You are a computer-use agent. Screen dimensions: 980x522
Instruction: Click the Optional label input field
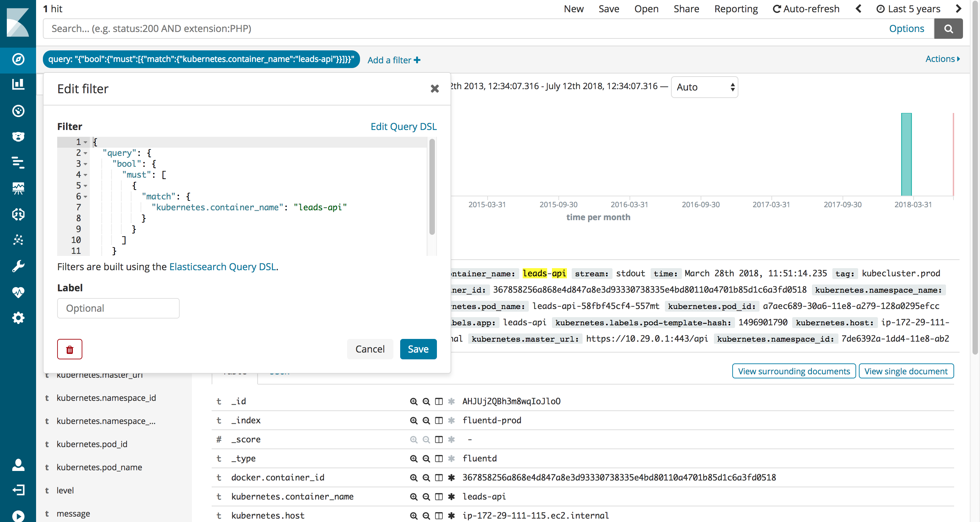pyautogui.click(x=118, y=308)
